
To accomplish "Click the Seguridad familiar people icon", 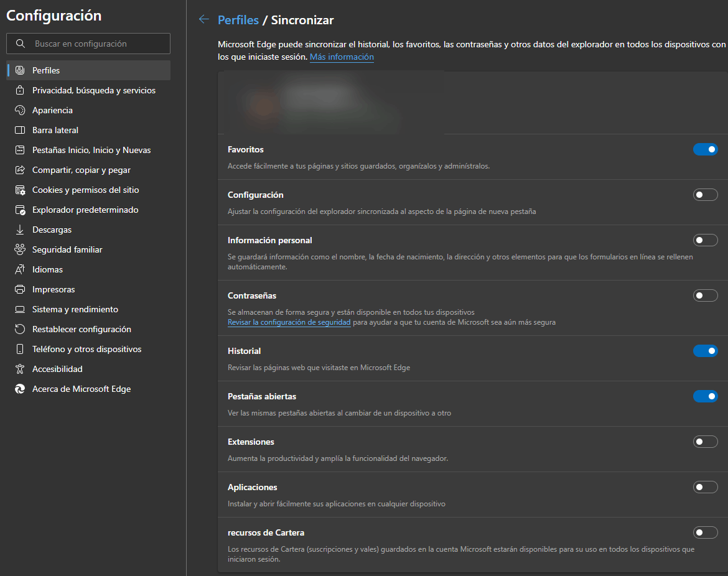I will 20,249.
